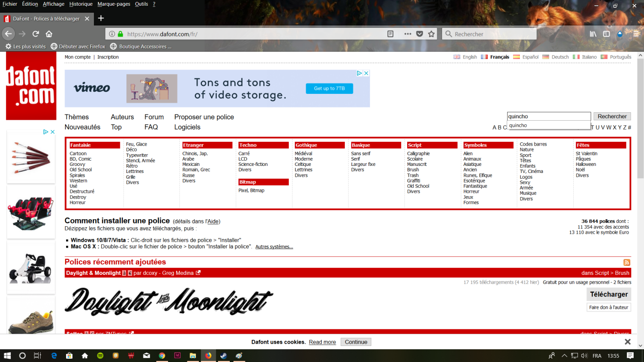
Task: Click the green padlock security icon
Action: coord(121,34)
